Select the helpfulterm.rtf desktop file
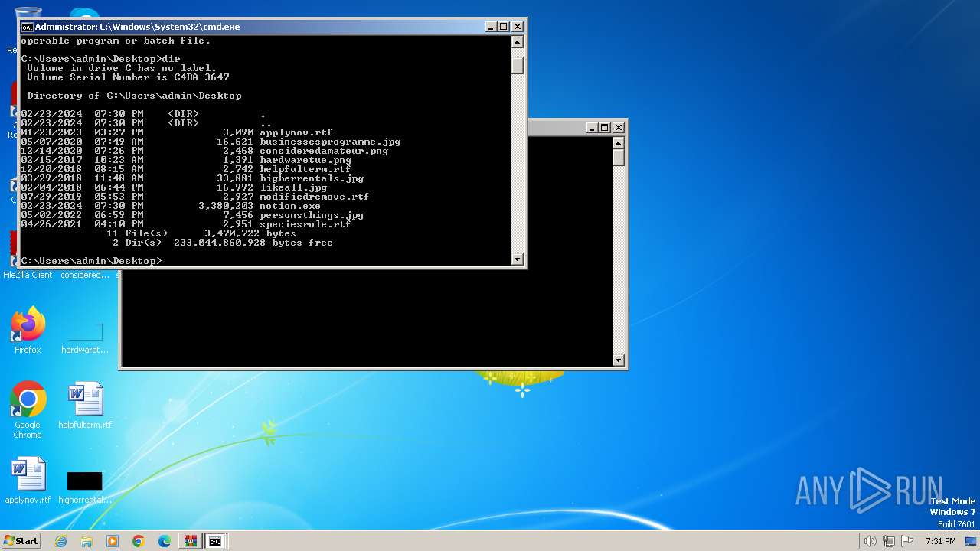The height and width of the screenshot is (551, 980). pyautogui.click(x=85, y=406)
